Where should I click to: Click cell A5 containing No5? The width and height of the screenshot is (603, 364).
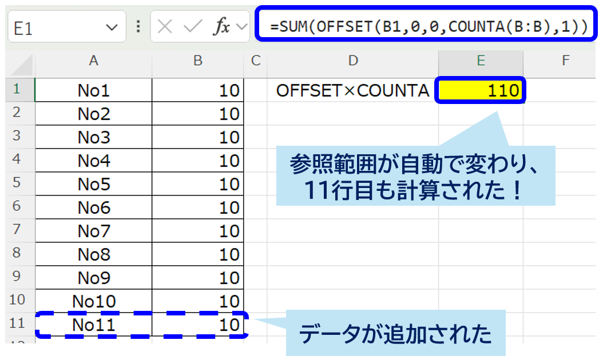click(x=93, y=184)
